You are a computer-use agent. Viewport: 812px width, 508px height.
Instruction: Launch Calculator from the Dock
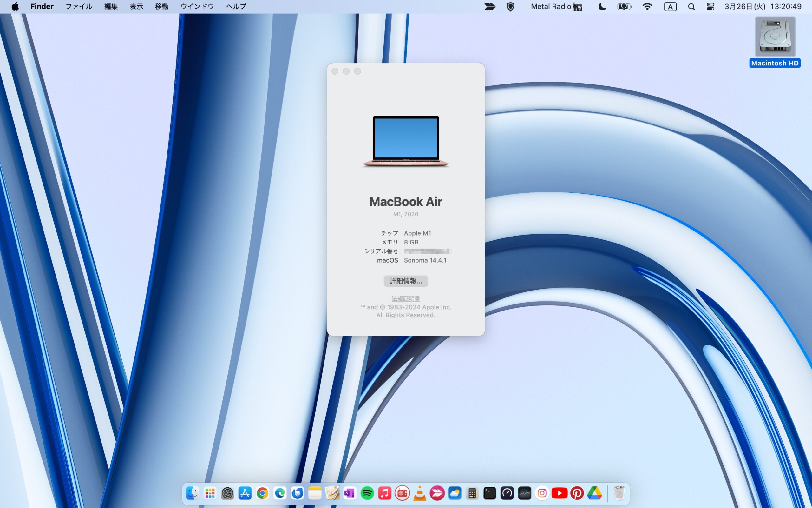472,493
